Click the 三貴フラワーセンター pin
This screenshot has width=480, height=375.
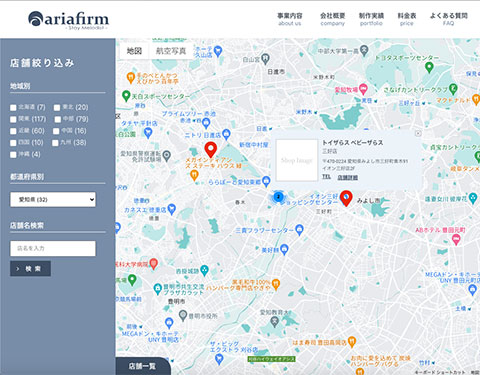(299, 229)
